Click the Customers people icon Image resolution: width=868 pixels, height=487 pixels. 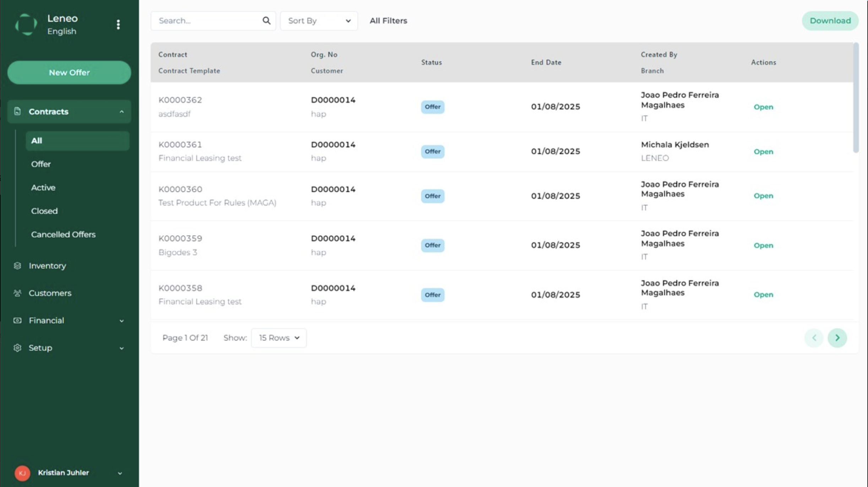17,293
